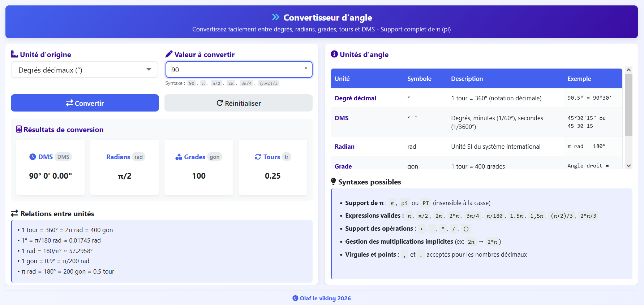Click the shapes icon in the Grades card
This screenshot has height=305, width=644.
[x=179, y=157]
